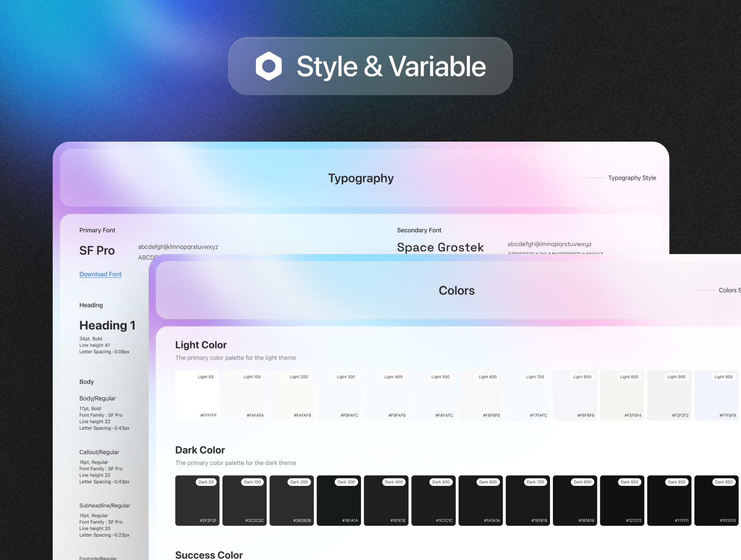
Task: Click the Light 700 #F7FAFC swatch
Action: tap(528, 395)
